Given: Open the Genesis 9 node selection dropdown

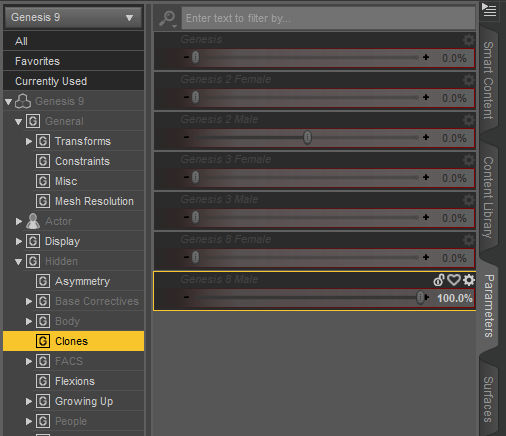Looking at the screenshot, I should (x=74, y=17).
